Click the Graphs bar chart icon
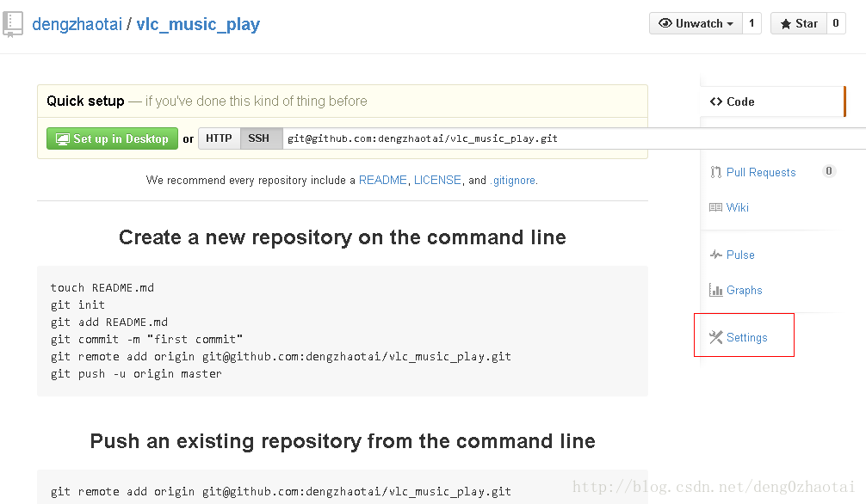 click(x=715, y=290)
